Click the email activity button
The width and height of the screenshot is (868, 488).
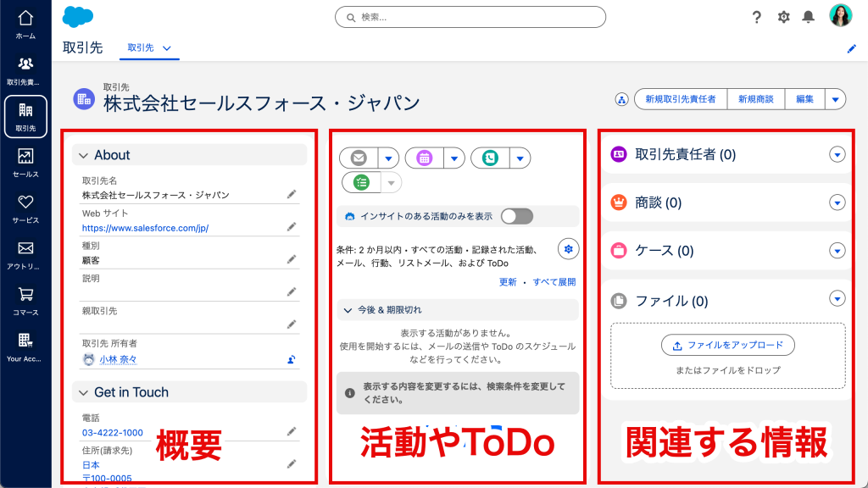pyautogui.click(x=359, y=158)
